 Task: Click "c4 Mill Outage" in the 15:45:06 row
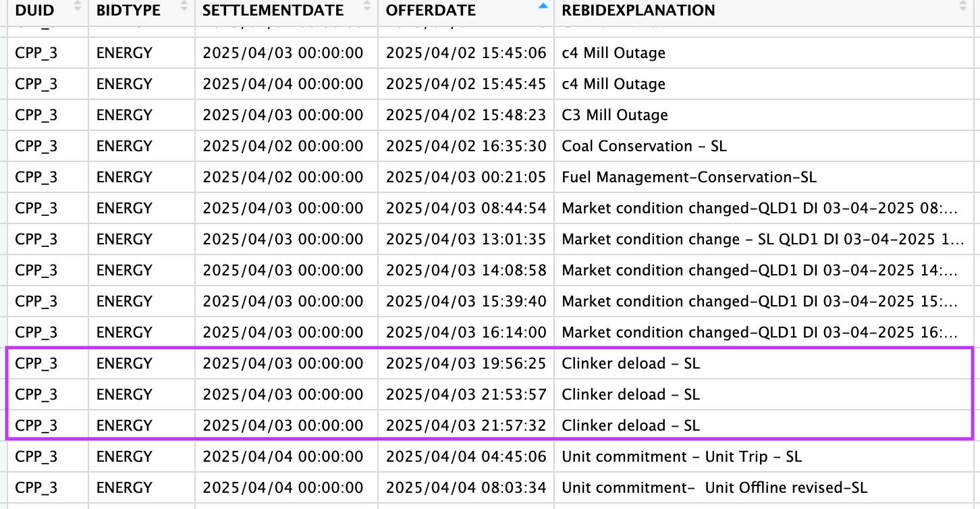[x=614, y=53]
